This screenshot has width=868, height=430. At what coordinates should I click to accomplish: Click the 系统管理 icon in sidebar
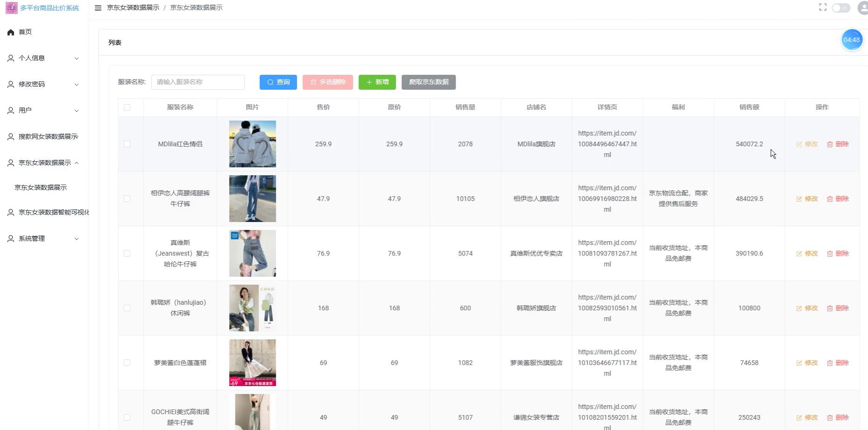point(11,238)
